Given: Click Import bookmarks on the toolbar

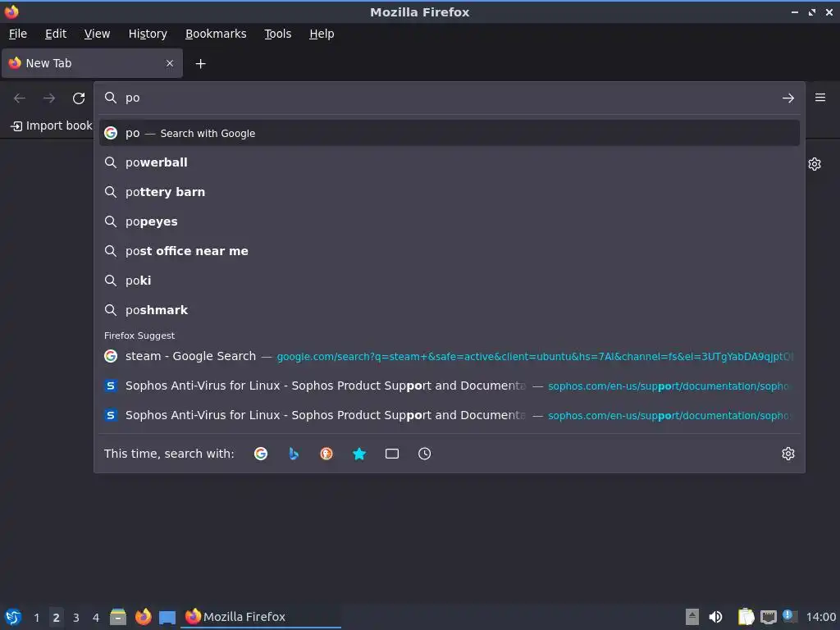Looking at the screenshot, I should [52, 126].
